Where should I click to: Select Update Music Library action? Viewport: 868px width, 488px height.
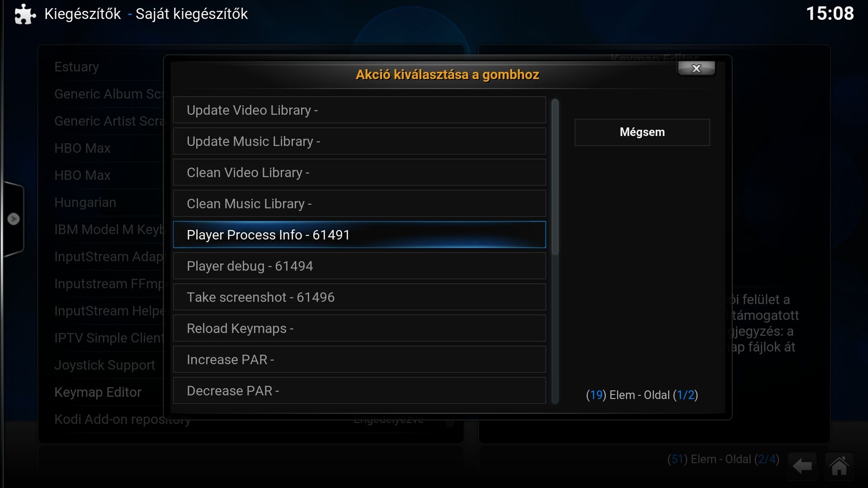pyautogui.click(x=359, y=141)
